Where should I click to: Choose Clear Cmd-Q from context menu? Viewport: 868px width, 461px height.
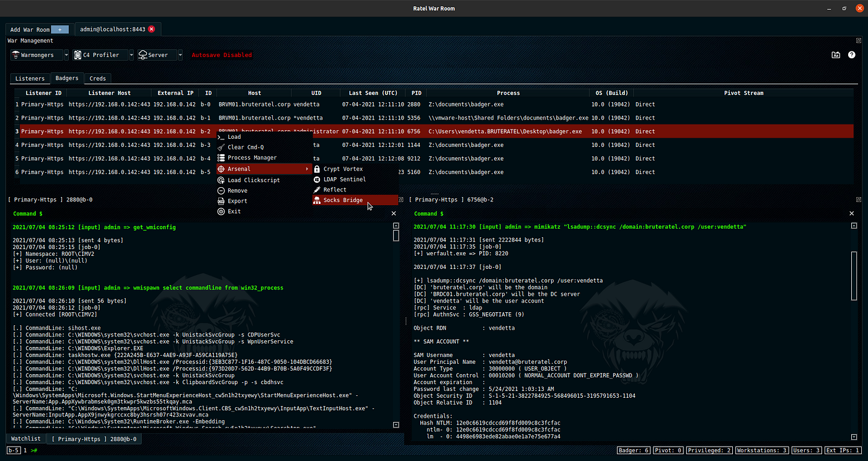tap(246, 147)
